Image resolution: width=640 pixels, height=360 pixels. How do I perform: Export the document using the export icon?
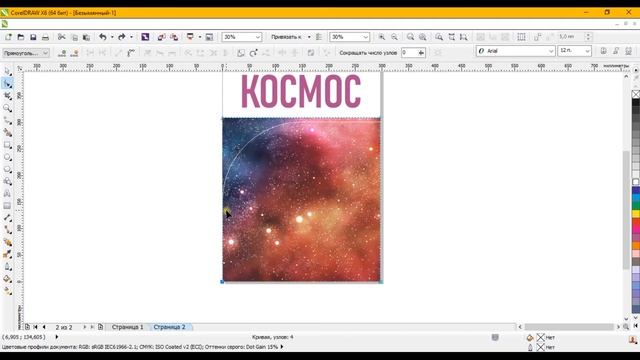click(174, 37)
